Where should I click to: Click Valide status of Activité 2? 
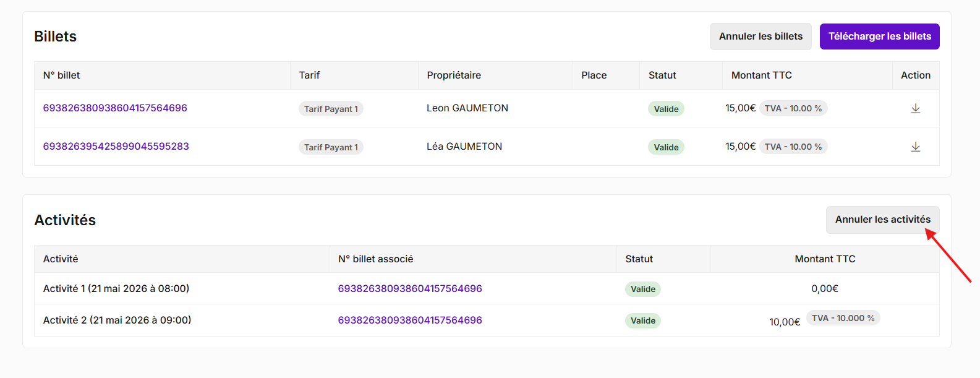(643, 320)
